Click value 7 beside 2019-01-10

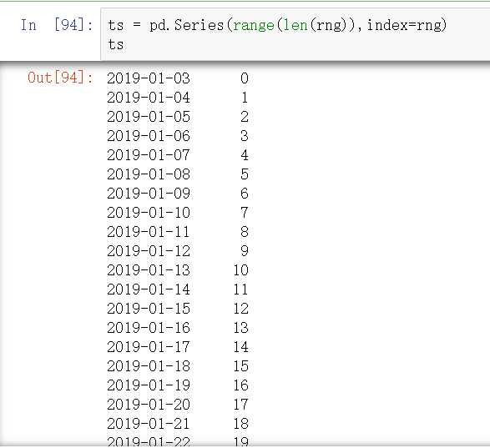coord(245,213)
